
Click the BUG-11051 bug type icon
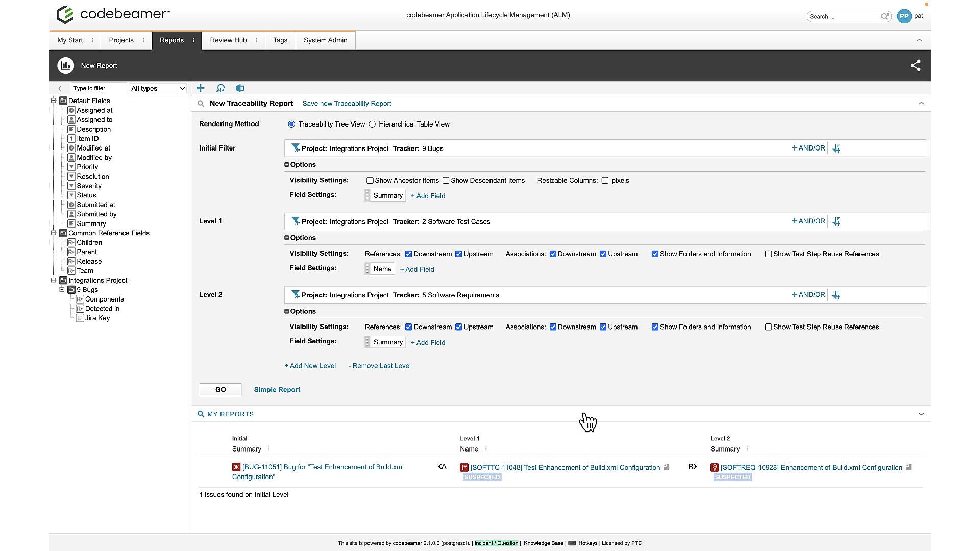pos(236,467)
